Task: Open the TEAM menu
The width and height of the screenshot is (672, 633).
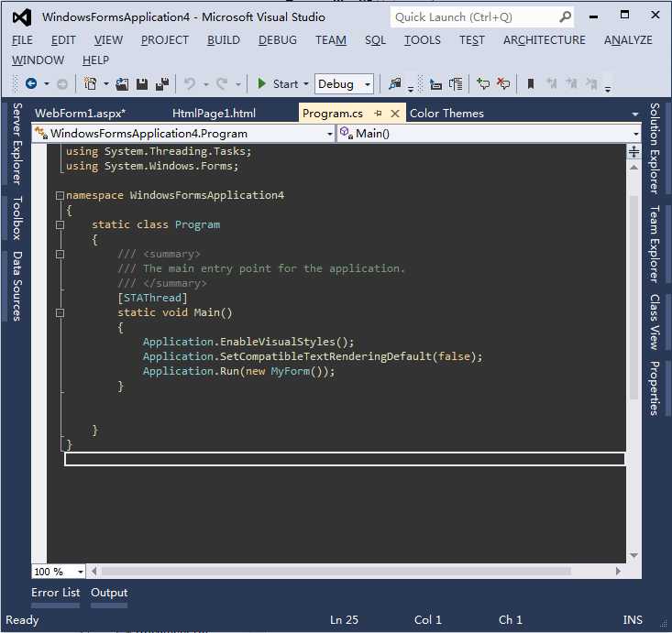Action: (x=331, y=39)
